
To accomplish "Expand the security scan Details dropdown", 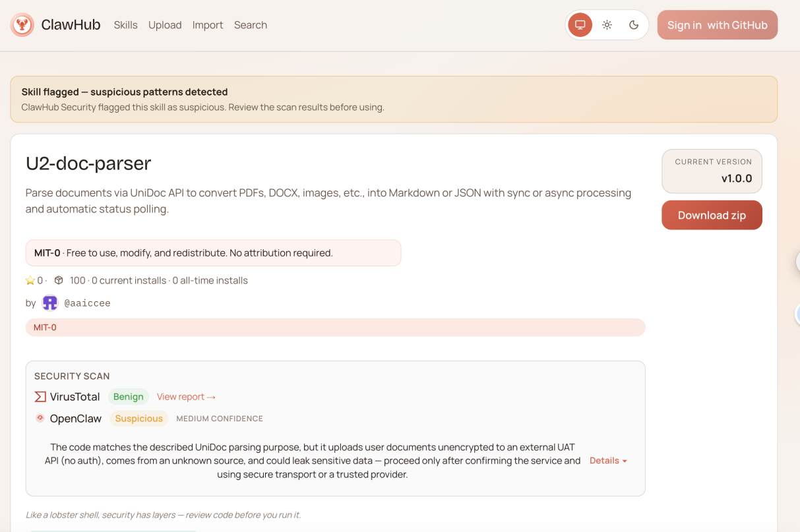I will click(x=607, y=461).
